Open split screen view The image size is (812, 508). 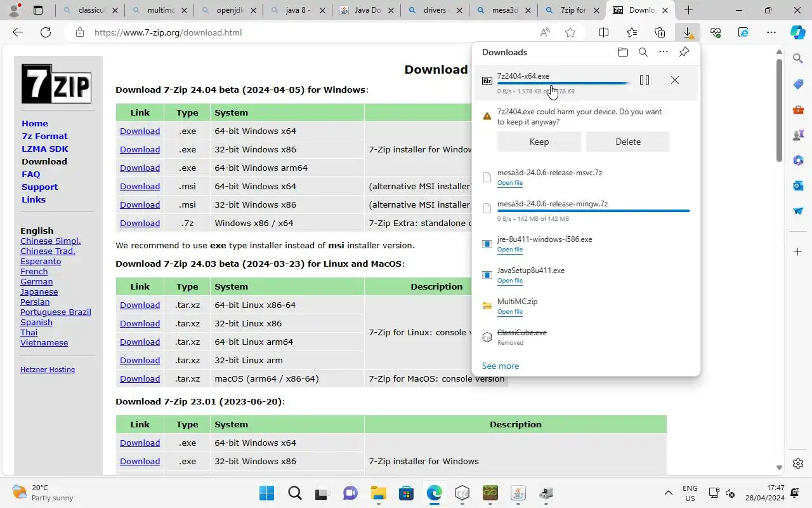604,32
